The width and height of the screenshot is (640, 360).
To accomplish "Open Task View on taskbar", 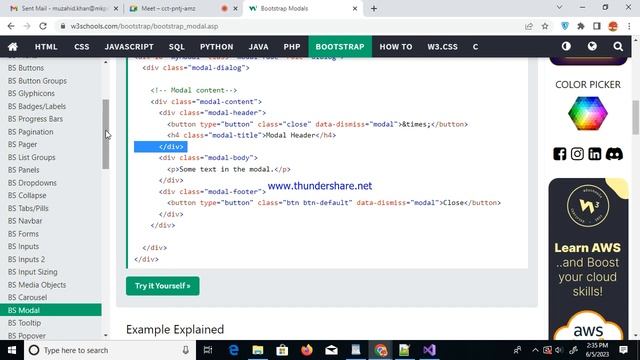I will click(x=208, y=350).
